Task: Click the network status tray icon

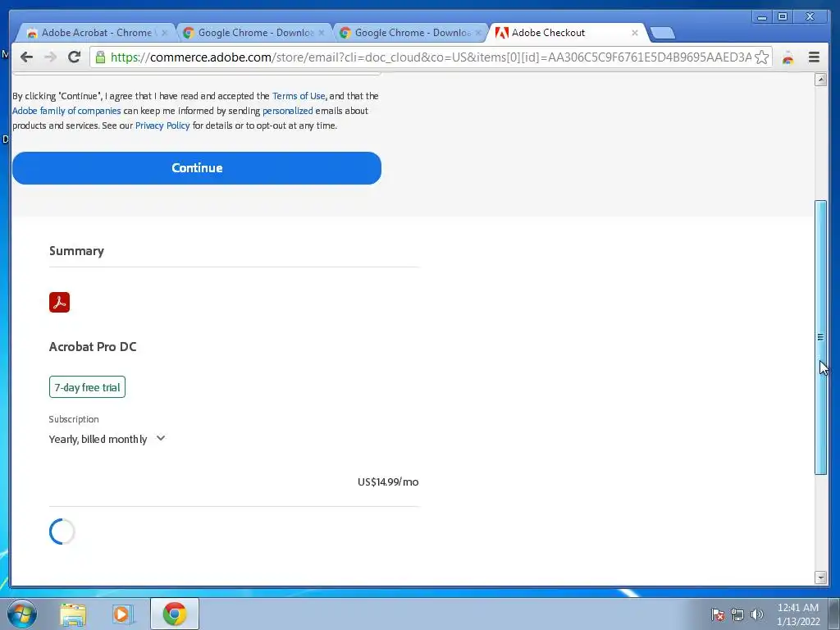Action: pos(737,614)
